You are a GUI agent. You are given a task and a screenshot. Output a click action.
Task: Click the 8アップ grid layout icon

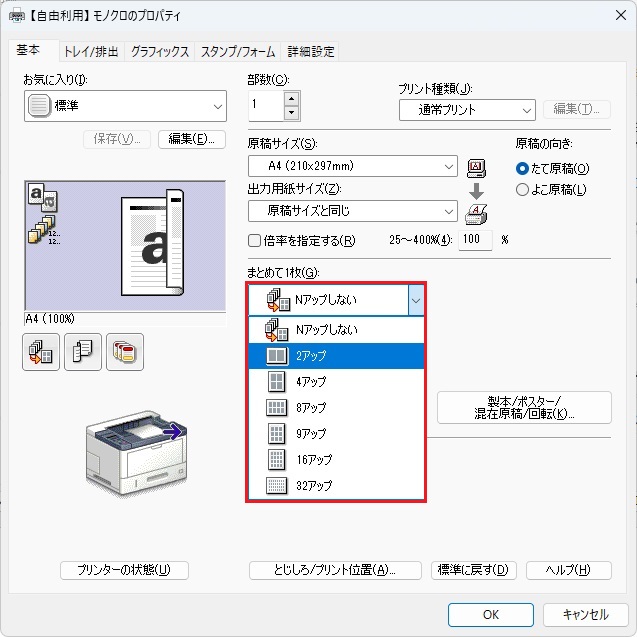277,407
